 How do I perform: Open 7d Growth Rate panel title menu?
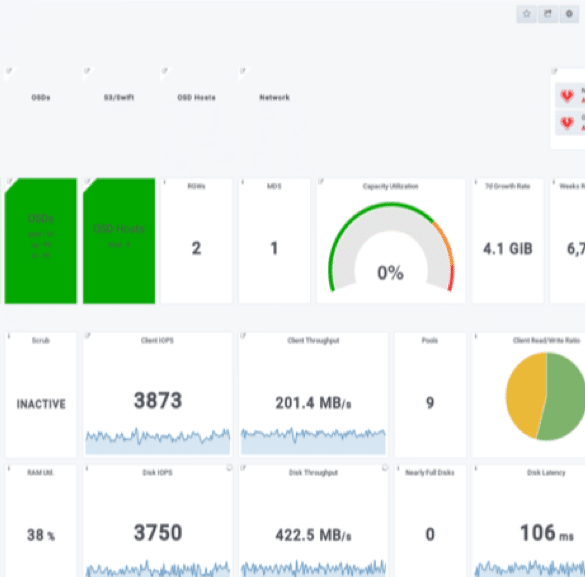507,186
